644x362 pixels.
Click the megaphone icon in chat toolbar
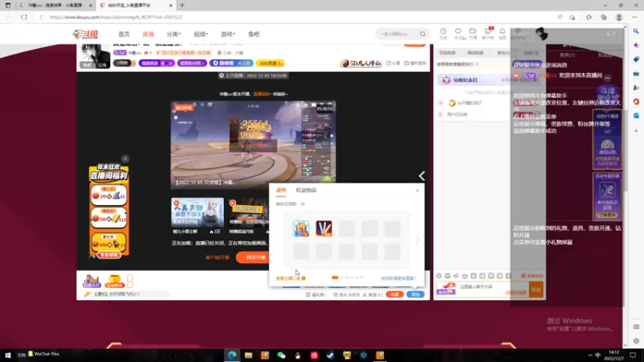(456, 276)
